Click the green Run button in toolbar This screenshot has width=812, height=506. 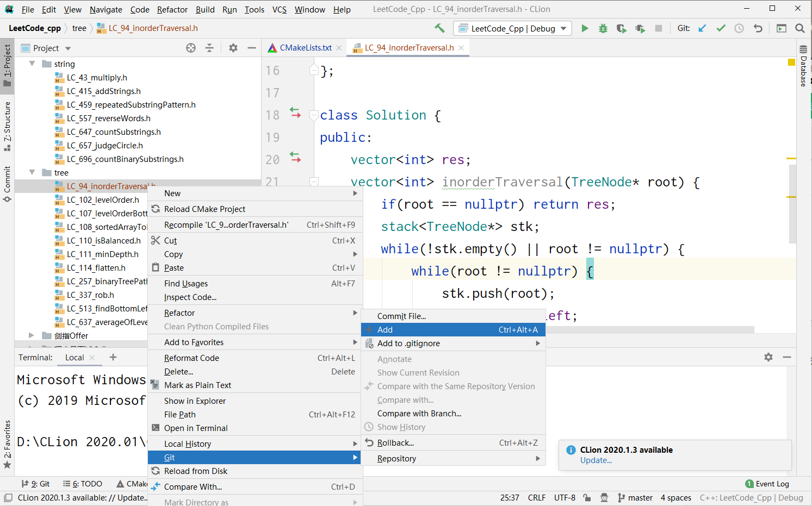point(585,28)
